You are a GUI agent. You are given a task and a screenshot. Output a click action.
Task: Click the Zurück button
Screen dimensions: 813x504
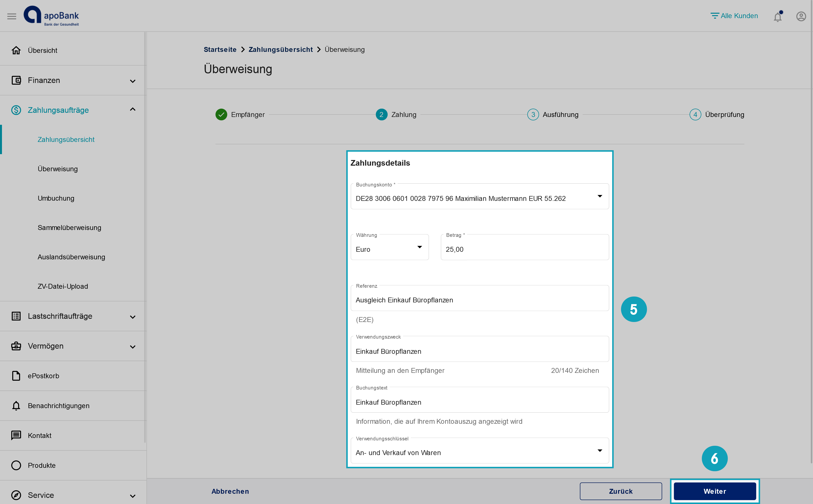click(621, 491)
